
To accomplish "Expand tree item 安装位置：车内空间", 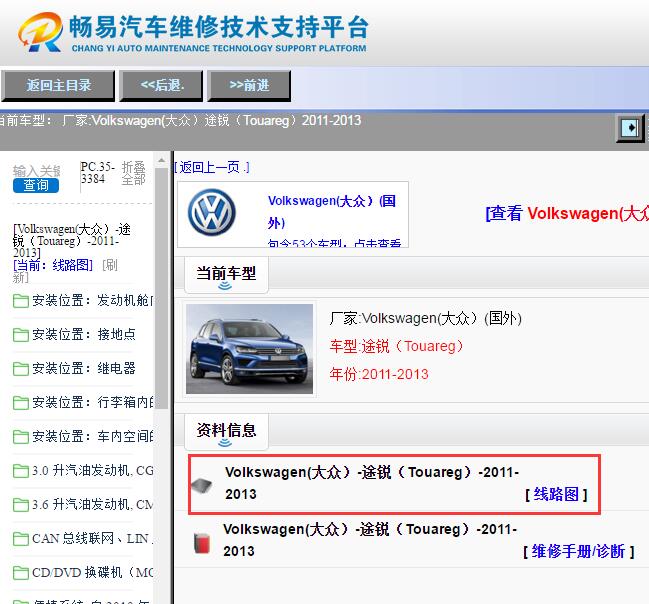I will pos(93,436).
